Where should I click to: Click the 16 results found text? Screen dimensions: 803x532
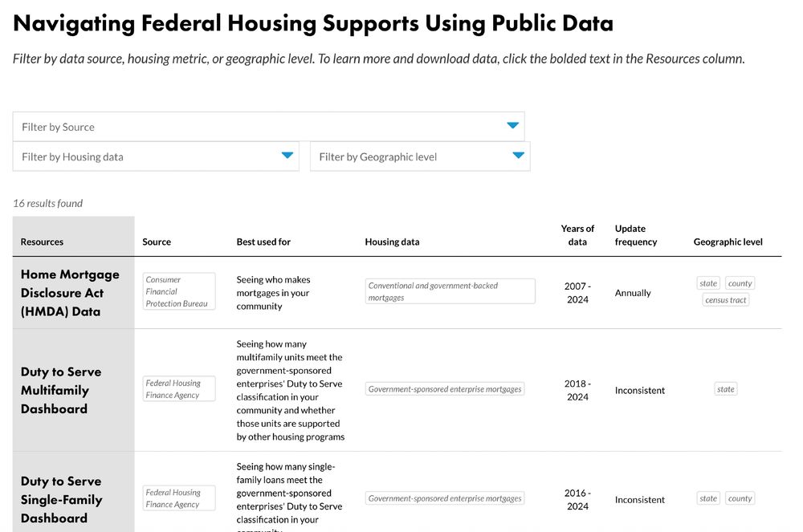47,203
